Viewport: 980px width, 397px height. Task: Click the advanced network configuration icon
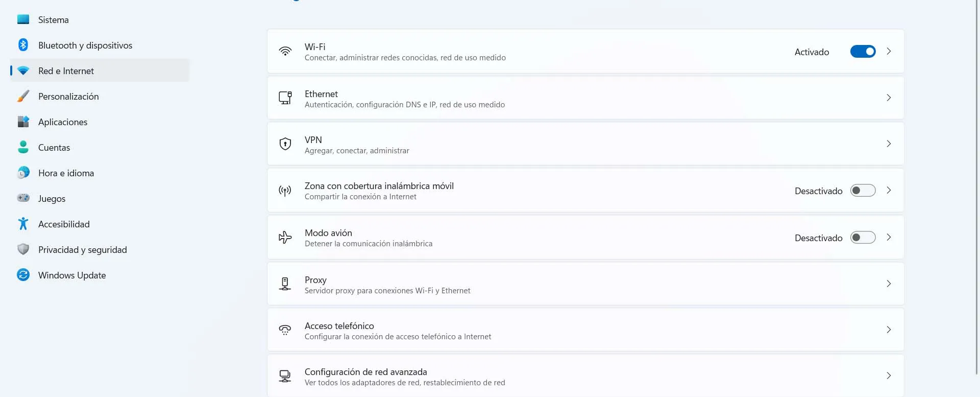pos(285,377)
